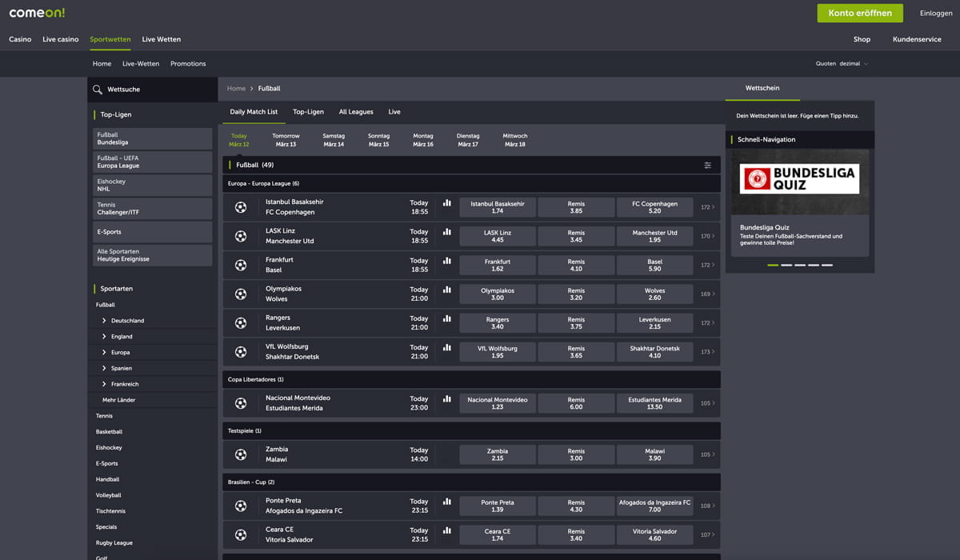Bet on Estudiantes Merida at 13.50
960x560 pixels.
pyautogui.click(x=654, y=402)
